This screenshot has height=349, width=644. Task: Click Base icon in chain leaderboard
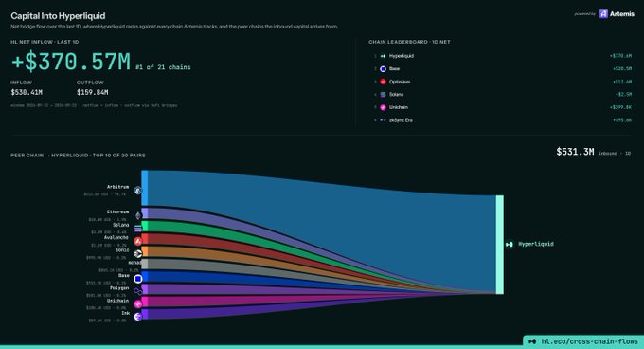(383, 68)
